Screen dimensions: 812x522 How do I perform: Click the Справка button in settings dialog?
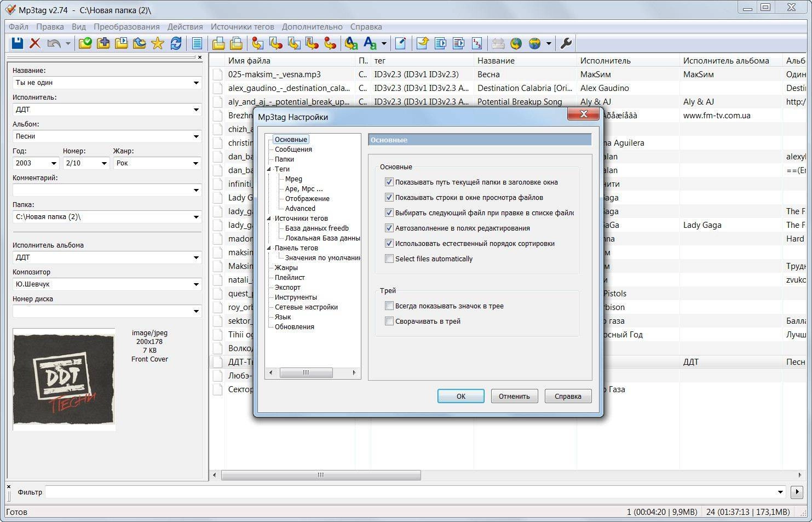coord(568,396)
